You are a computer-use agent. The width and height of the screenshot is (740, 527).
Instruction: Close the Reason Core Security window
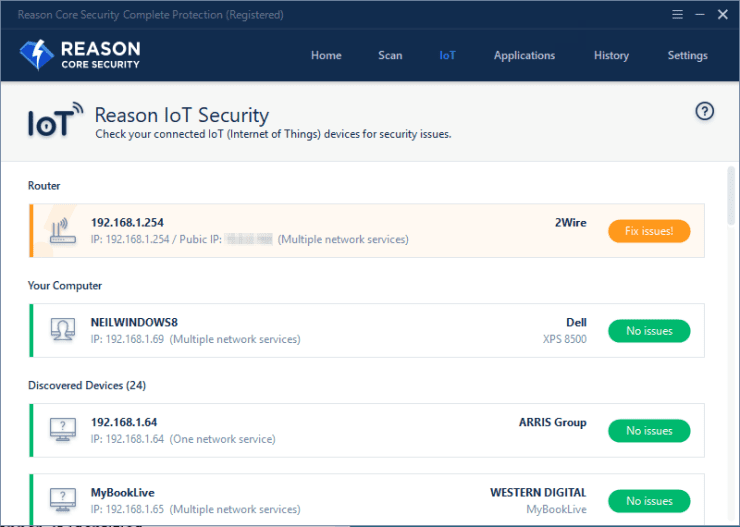click(x=723, y=15)
